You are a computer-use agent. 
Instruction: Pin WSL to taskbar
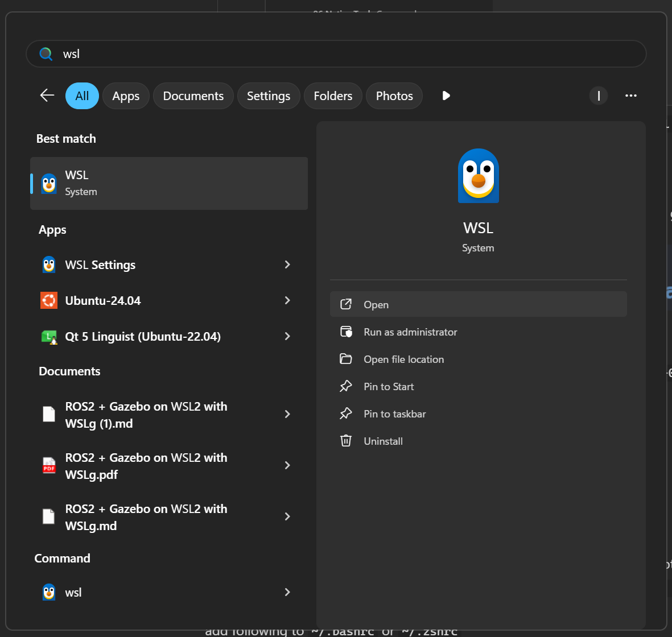394,414
